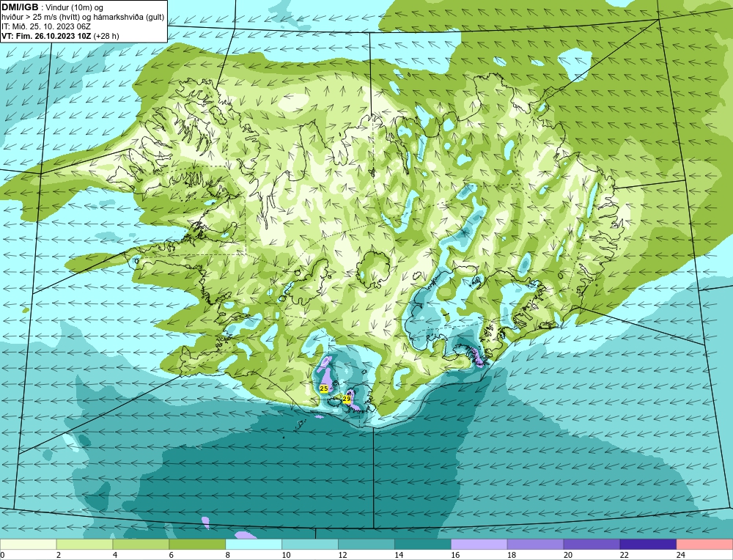Click the 0-2 m/s pale yellow legend swatch
Image resolution: width=733 pixels, height=560 pixels.
pos(28,545)
